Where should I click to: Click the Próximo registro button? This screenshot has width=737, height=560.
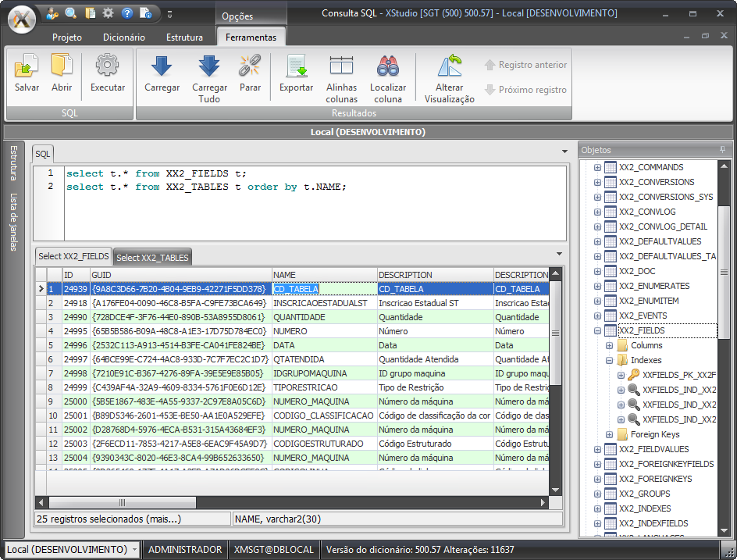click(525, 90)
